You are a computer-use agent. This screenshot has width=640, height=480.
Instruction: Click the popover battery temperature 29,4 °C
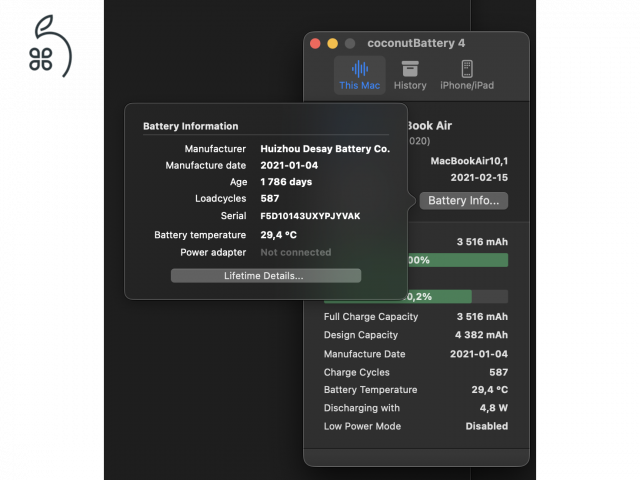click(278, 235)
